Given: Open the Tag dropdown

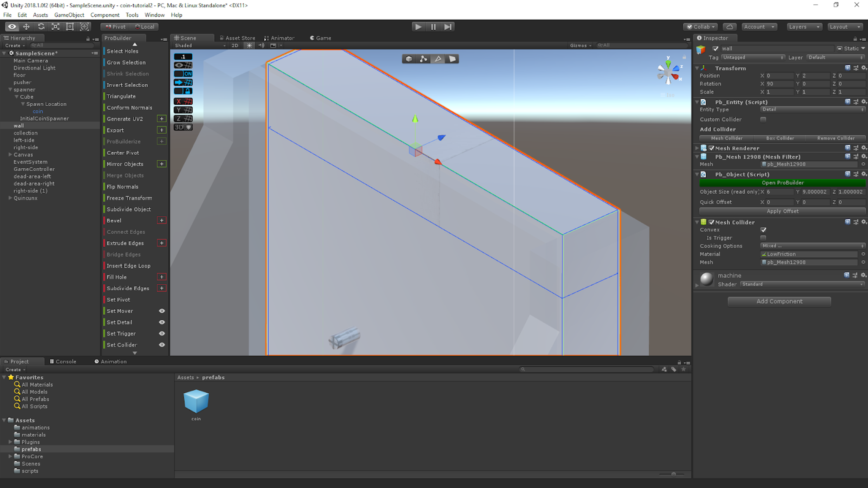Looking at the screenshot, I should tap(753, 58).
